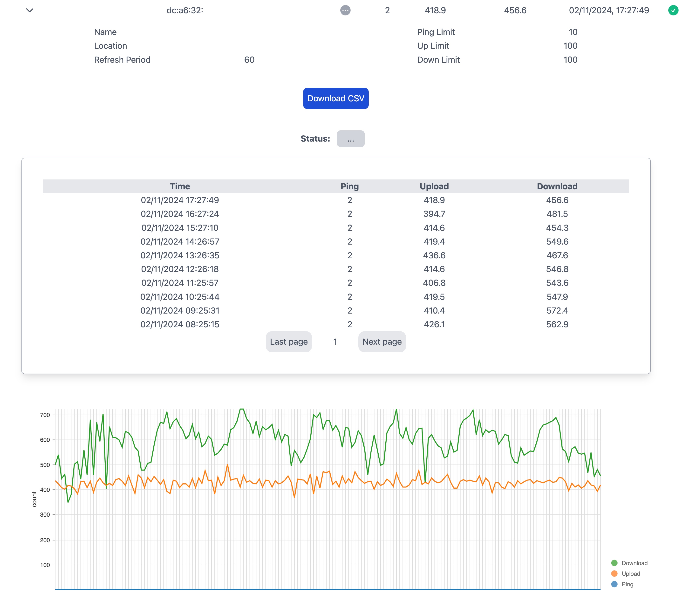Click the Status ellipsis button
The height and width of the screenshot is (616, 696).
tap(351, 139)
